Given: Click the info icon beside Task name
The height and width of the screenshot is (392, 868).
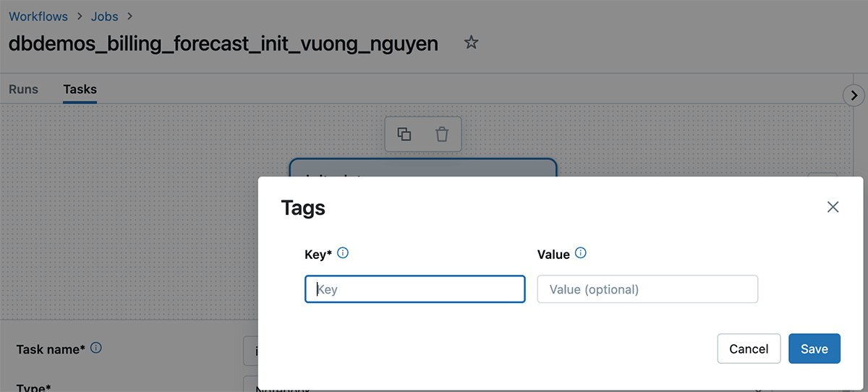Looking at the screenshot, I should (96, 348).
